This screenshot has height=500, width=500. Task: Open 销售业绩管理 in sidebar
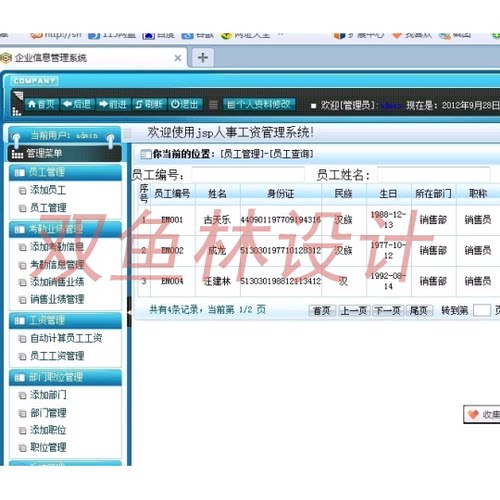click(57, 299)
